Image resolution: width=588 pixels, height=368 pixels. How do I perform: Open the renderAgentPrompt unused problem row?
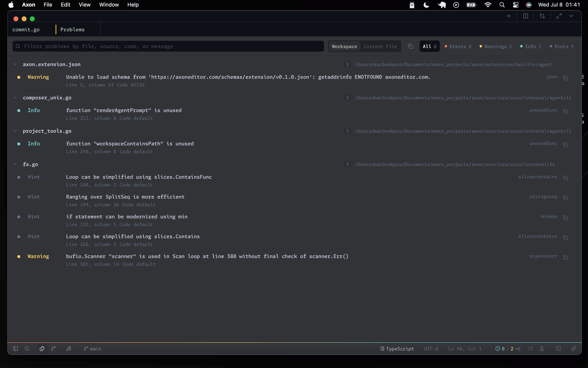click(x=294, y=114)
